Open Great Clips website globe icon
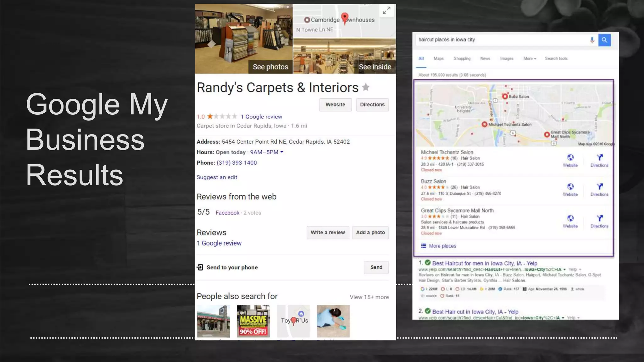This screenshot has height=362, width=644. [x=570, y=218]
